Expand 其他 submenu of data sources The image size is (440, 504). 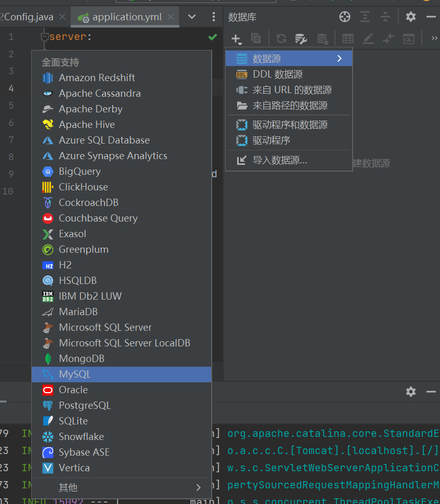[x=122, y=487]
